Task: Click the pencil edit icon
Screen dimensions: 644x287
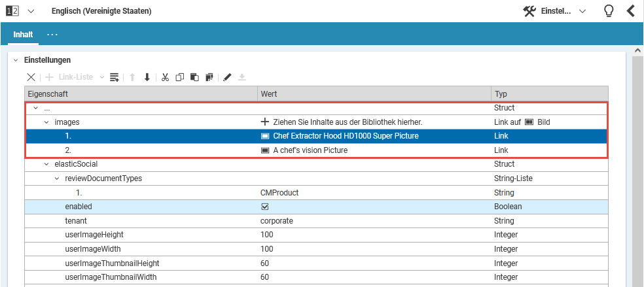Action: click(x=227, y=77)
